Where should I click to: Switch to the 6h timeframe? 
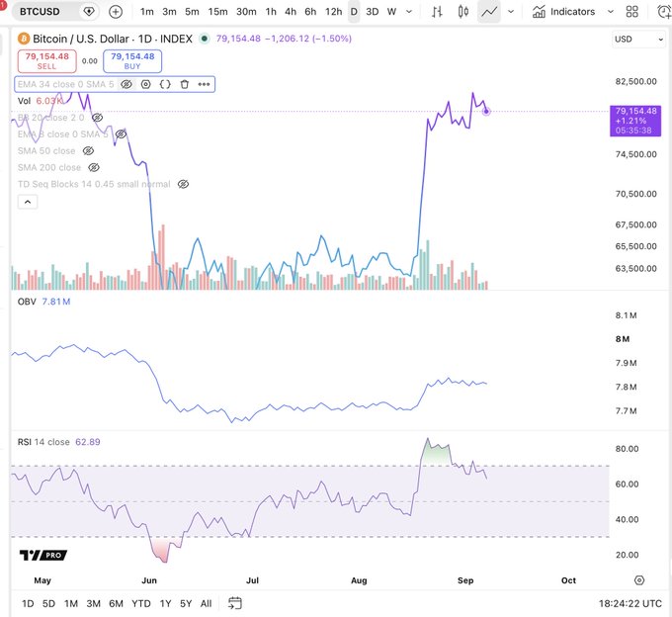pos(310,12)
